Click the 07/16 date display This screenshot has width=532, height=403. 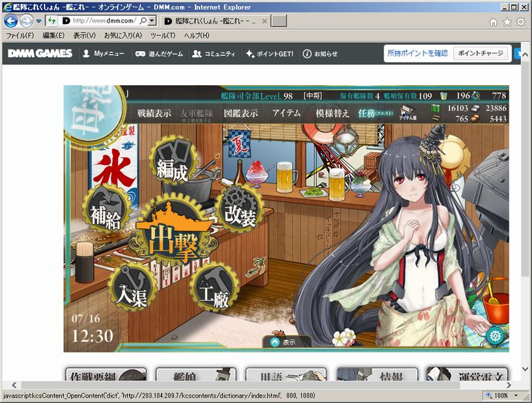(86, 319)
